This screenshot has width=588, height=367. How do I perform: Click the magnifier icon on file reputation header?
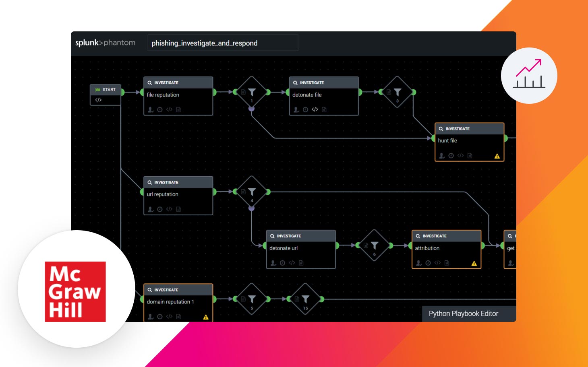[150, 83]
